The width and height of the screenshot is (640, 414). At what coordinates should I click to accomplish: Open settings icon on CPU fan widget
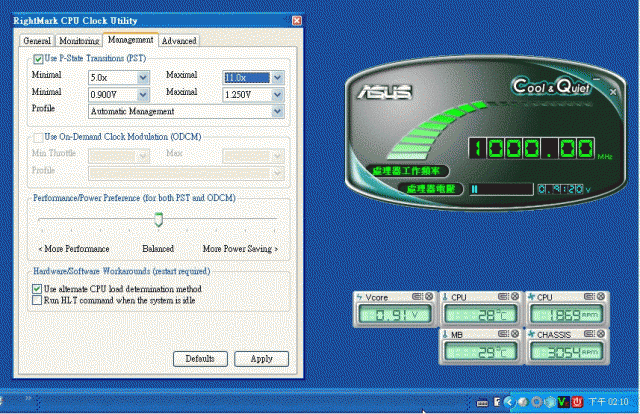(589, 296)
